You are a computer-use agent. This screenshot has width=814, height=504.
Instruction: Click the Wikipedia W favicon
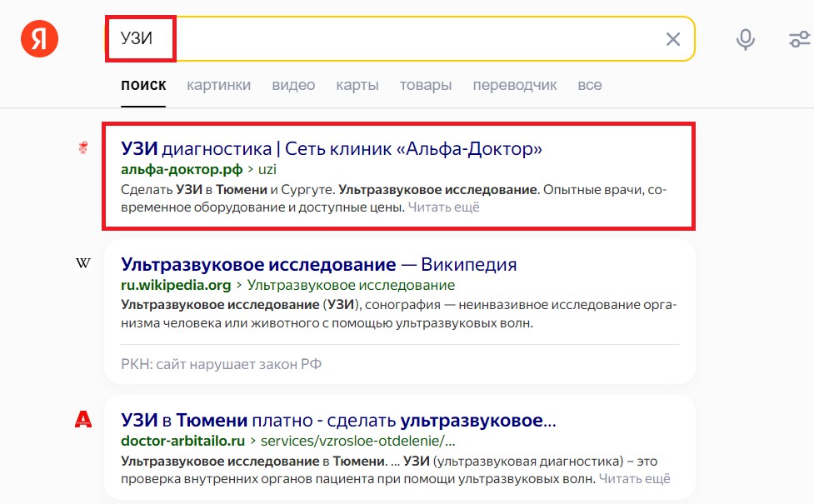pyautogui.click(x=83, y=263)
